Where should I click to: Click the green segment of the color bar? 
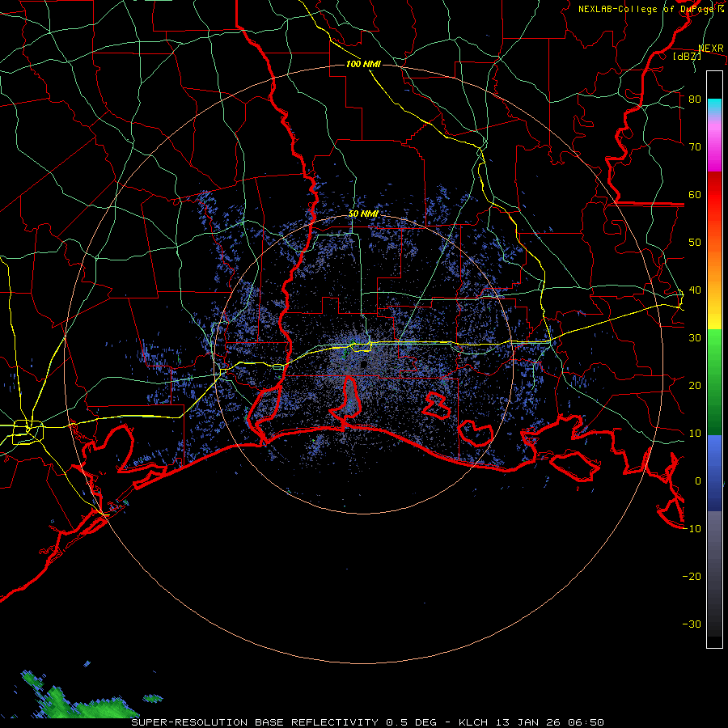714,382
